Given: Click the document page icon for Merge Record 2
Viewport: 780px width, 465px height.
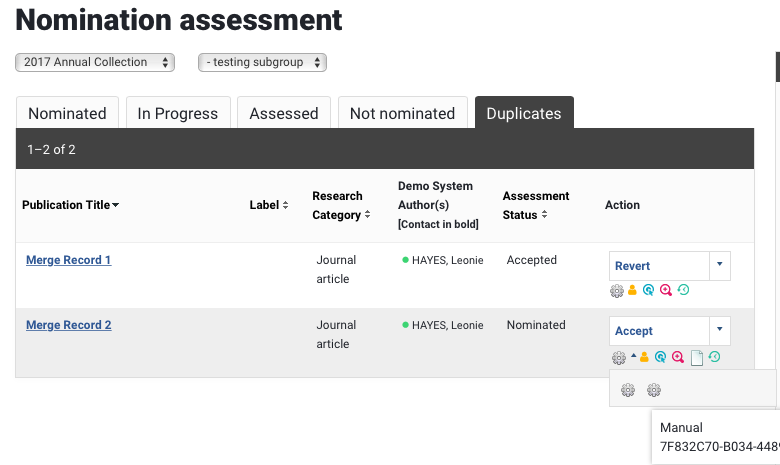Looking at the screenshot, I should (697, 357).
